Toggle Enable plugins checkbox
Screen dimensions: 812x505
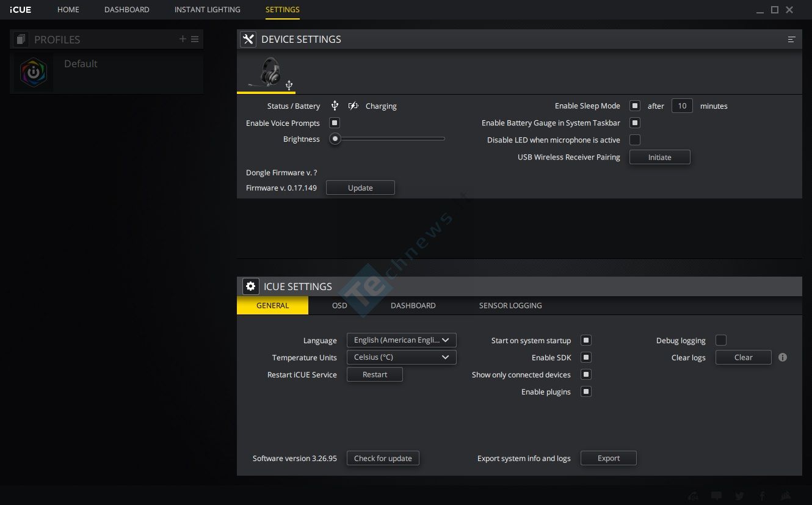coord(586,391)
